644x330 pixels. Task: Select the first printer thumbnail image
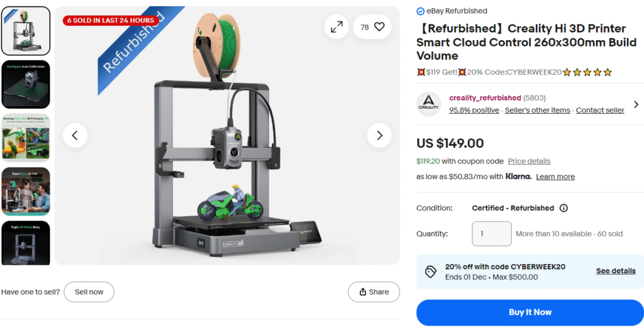26,31
